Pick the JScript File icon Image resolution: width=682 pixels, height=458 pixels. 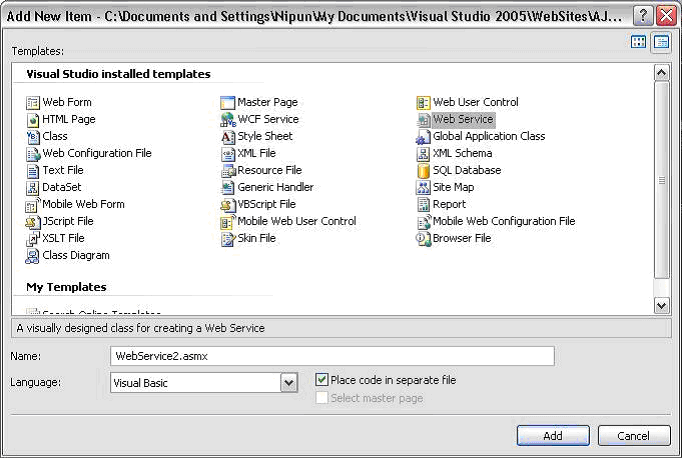pyautogui.click(x=33, y=221)
